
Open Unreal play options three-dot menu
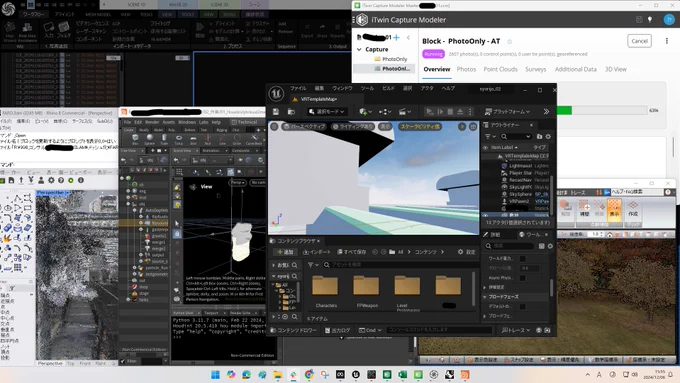(470, 112)
